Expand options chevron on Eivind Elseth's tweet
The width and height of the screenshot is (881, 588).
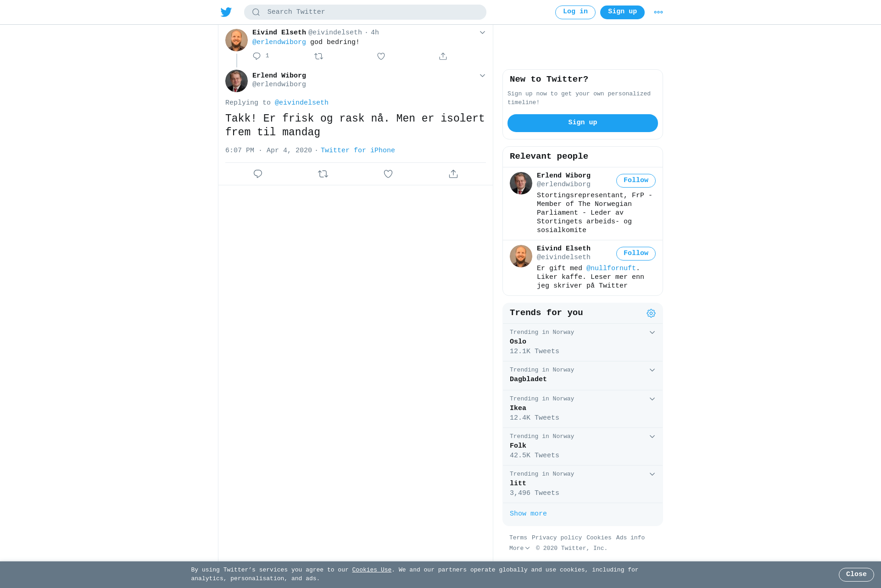pyautogui.click(x=482, y=33)
